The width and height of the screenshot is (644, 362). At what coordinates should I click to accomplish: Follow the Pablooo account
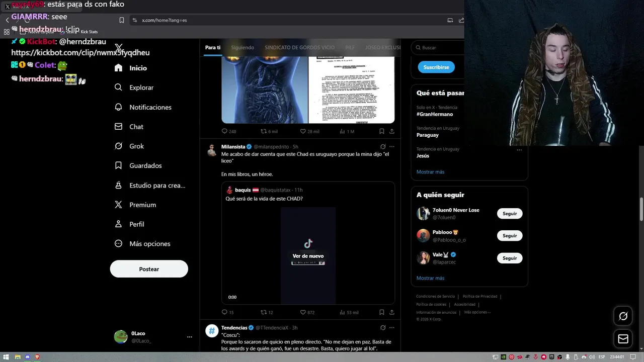coord(510,236)
